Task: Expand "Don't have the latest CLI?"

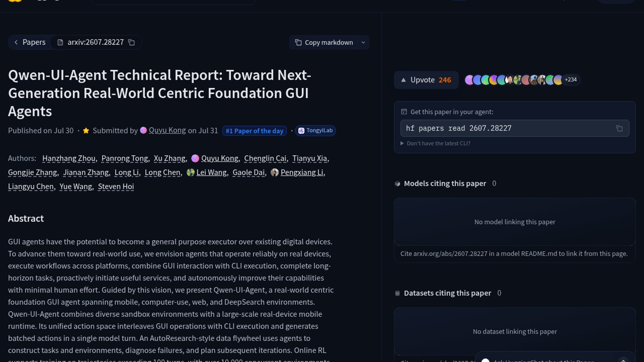Action: point(435,143)
